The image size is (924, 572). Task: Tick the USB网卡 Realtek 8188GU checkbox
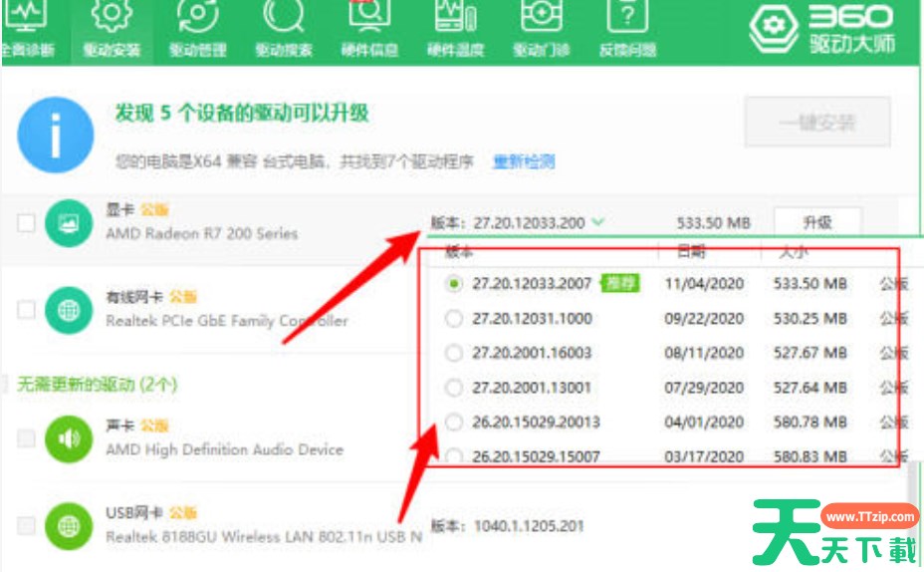26,525
